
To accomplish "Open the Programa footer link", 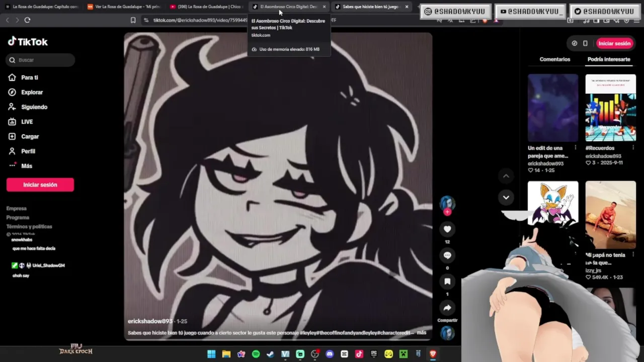I will pos(18,217).
